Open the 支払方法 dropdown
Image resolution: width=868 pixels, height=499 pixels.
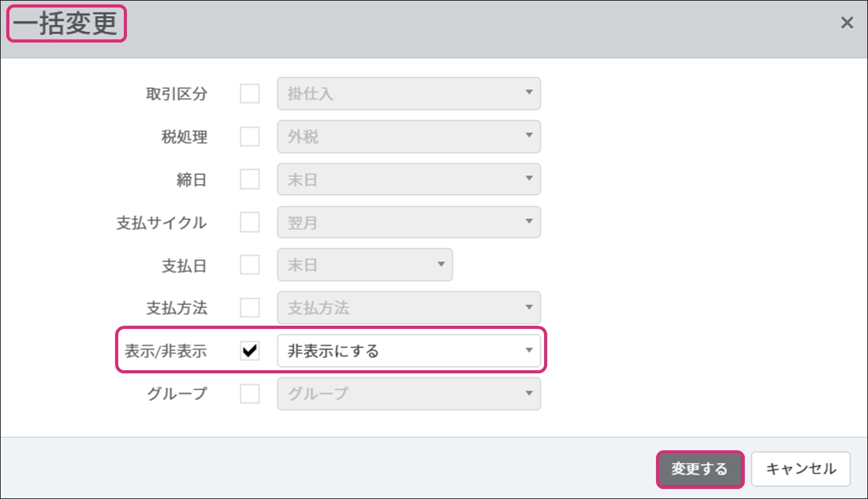pos(409,308)
